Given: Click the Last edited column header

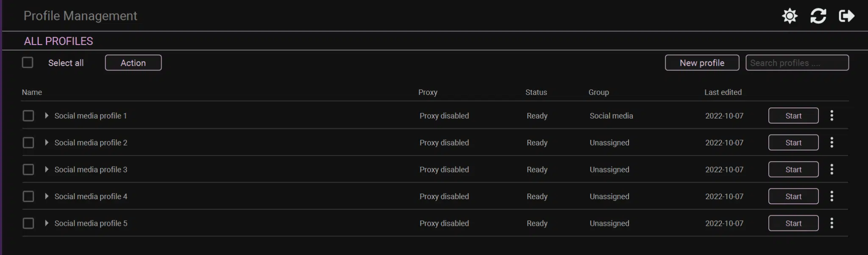Looking at the screenshot, I should pyautogui.click(x=723, y=92).
